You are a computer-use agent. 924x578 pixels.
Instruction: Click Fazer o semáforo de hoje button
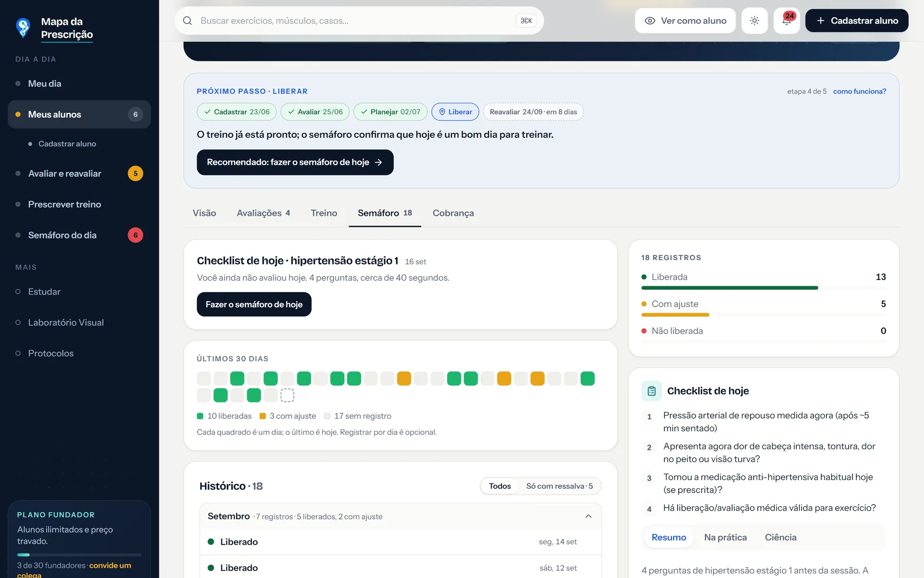pyautogui.click(x=254, y=305)
